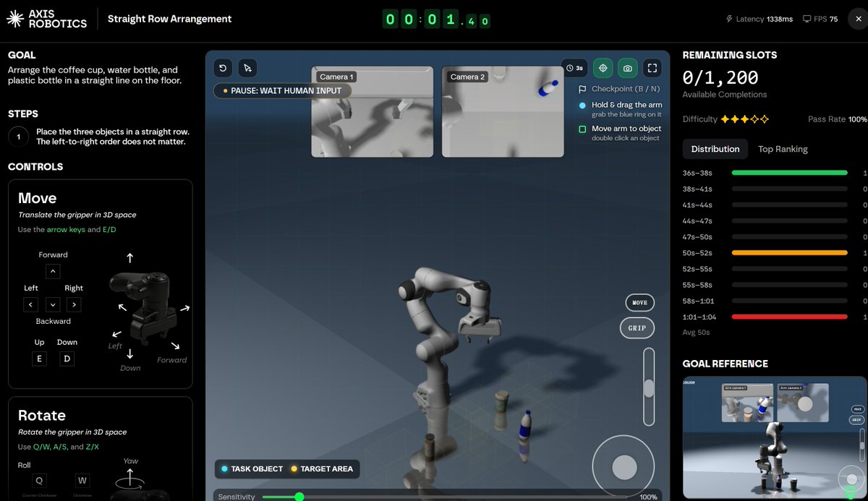Click the step 1 number circle
868x501 pixels.
coord(18,137)
